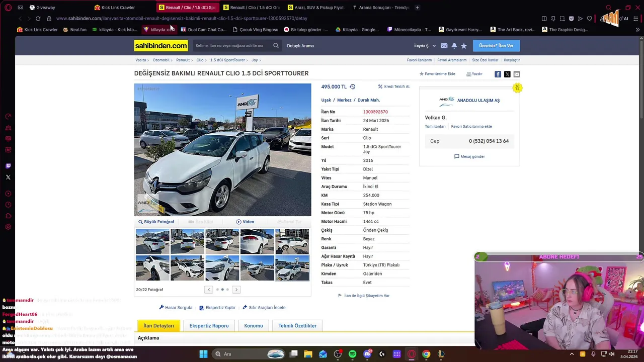Click Büyük Fotoğraf button
The image size is (644, 362).
pyautogui.click(x=156, y=222)
